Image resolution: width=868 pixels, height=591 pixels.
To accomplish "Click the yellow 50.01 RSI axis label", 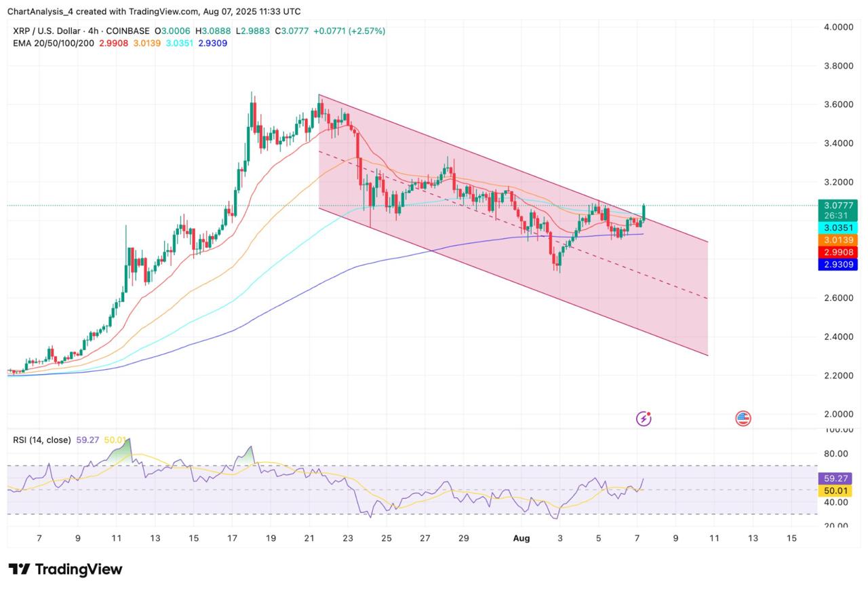I will (x=838, y=490).
